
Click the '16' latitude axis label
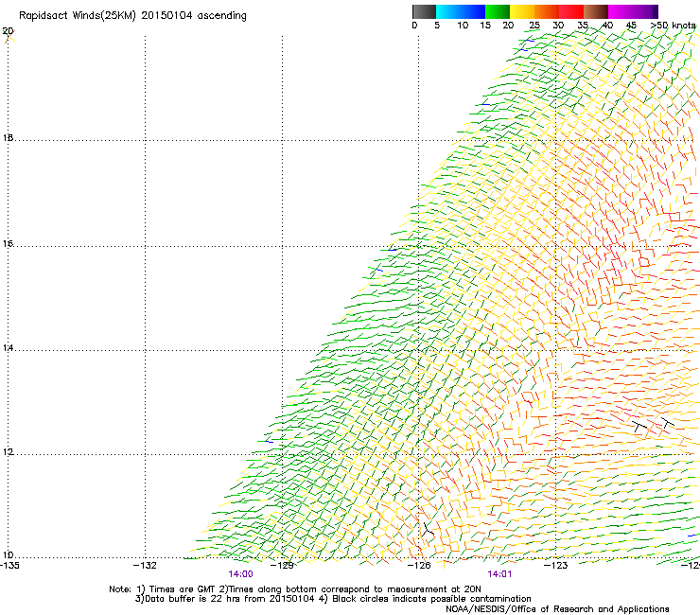pos(8,244)
